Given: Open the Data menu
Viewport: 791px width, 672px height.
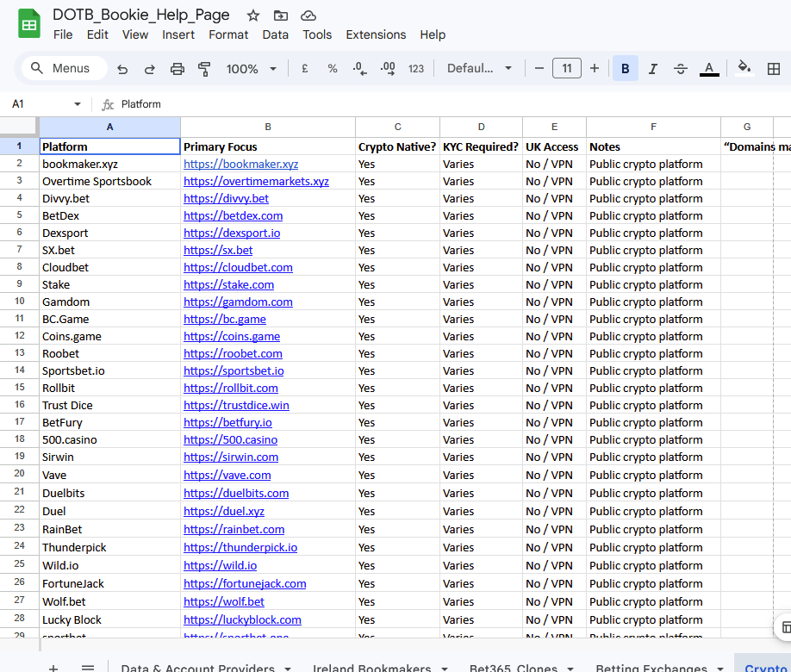Looking at the screenshot, I should (276, 34).
